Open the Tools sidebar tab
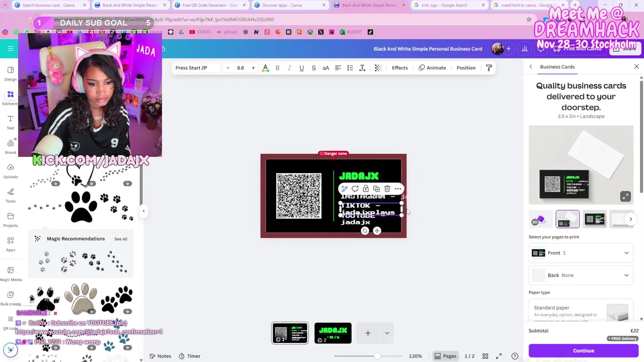The width and height of the screenshot is (644, 362). 10,195
